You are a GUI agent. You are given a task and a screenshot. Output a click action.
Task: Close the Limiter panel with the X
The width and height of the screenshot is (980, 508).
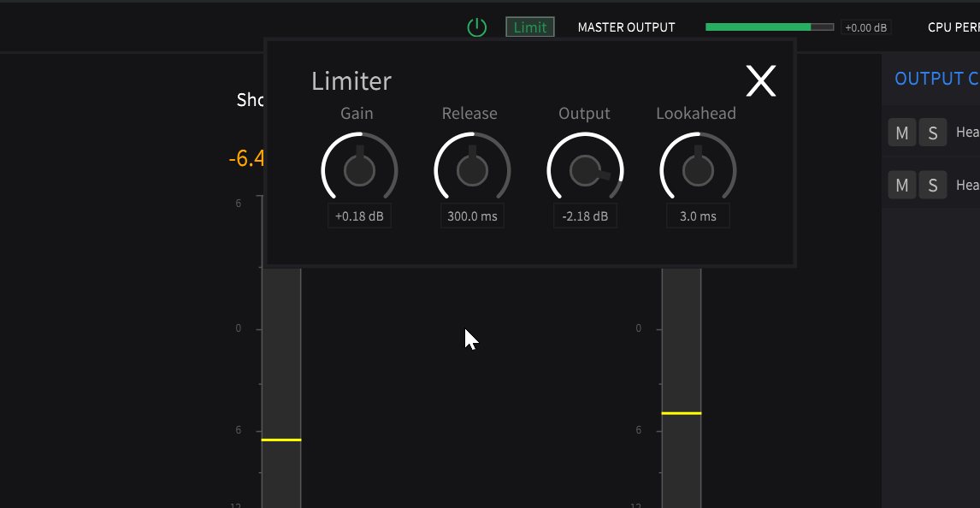[760, 81]
